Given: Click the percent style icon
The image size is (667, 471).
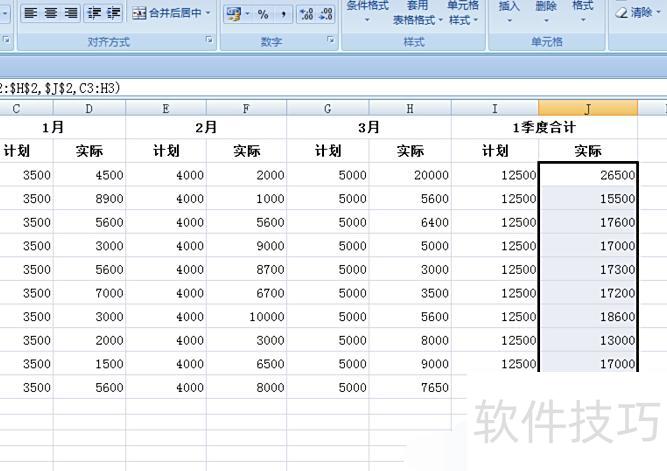Looking at the screenshot, I should (x=263, y=14).
